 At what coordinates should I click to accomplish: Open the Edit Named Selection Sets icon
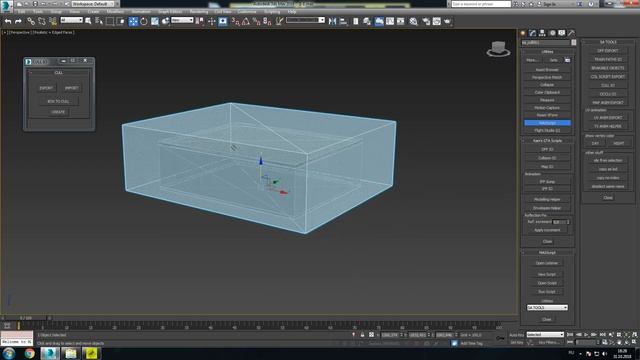279,21
